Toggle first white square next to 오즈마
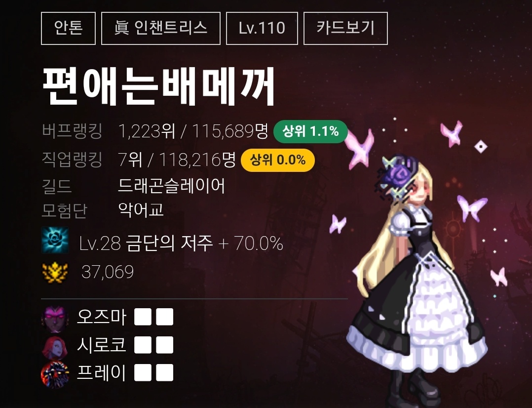Screen dimensions: 532x408 (143, 317)
